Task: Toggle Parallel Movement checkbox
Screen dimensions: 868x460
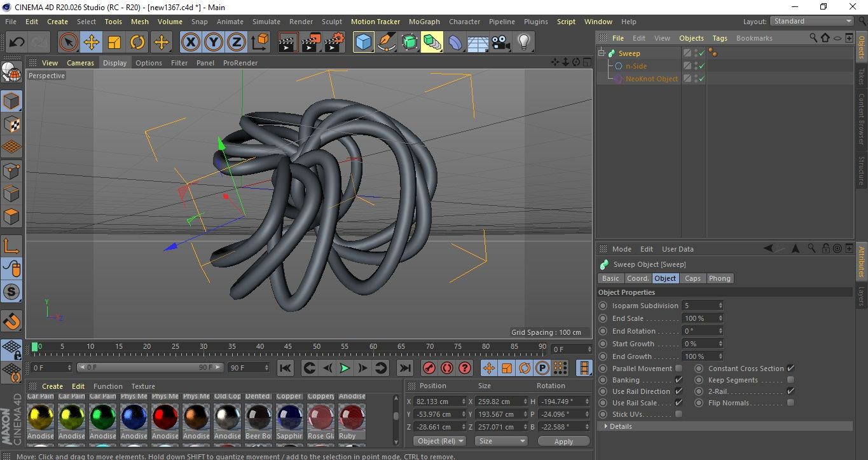Action: 679,369
